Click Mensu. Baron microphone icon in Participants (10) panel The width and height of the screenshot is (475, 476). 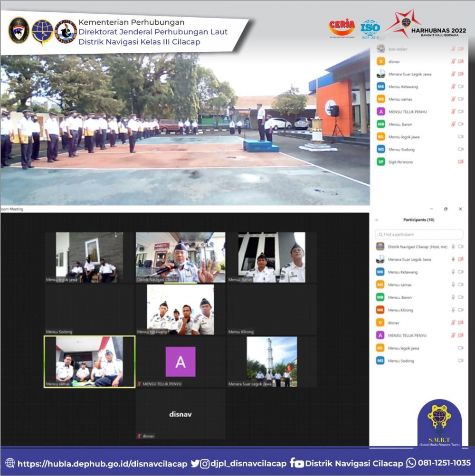click(x=453, y=297)
